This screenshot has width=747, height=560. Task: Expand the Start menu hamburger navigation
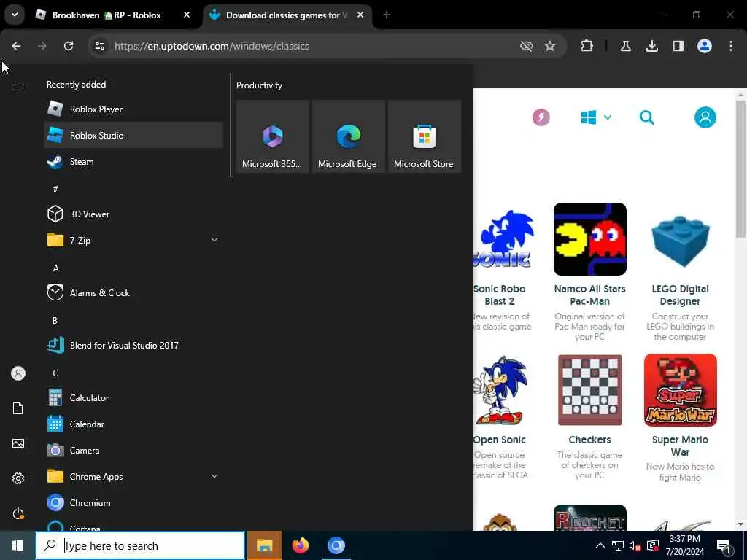pyautogui.click(x=18, y=85)
